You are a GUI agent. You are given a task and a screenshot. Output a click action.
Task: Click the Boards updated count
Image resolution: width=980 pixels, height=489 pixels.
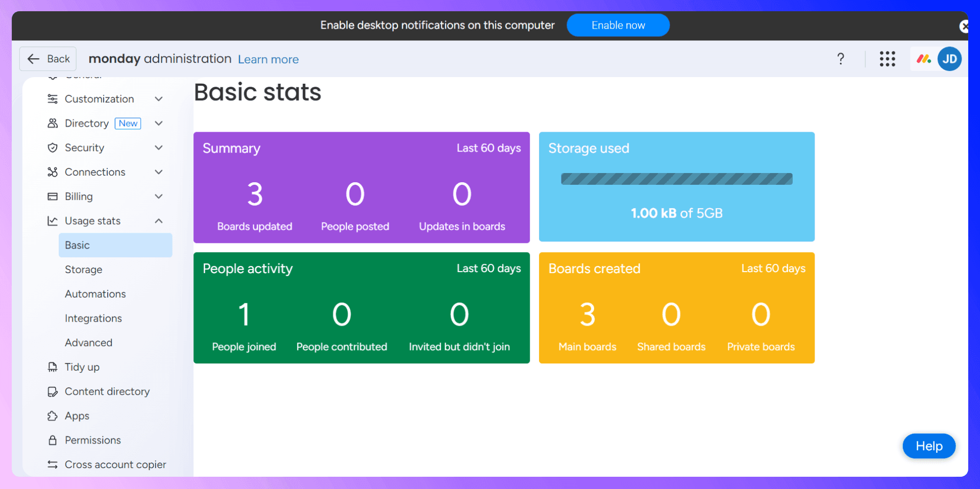point(255,194)
